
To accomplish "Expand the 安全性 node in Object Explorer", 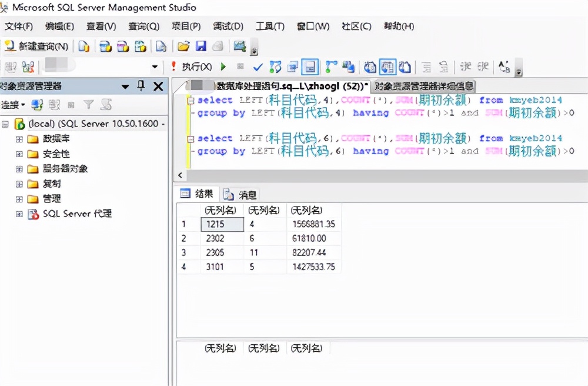I will (x=18, y=152).
